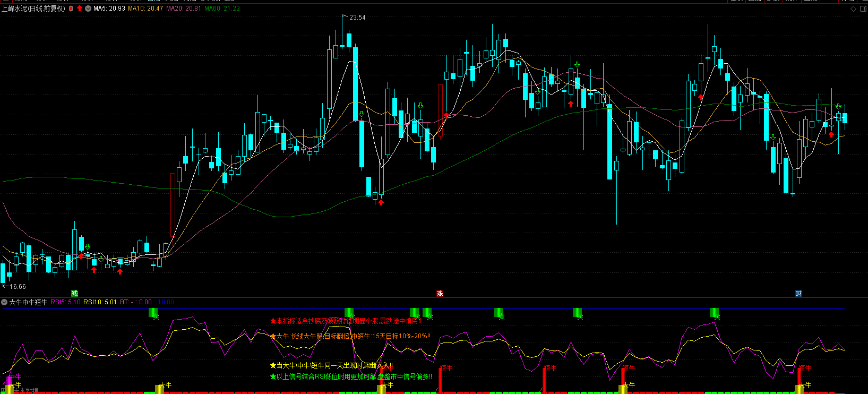
Task: Click the magenta 中牛 signal label
Action: tap(15, 376)
